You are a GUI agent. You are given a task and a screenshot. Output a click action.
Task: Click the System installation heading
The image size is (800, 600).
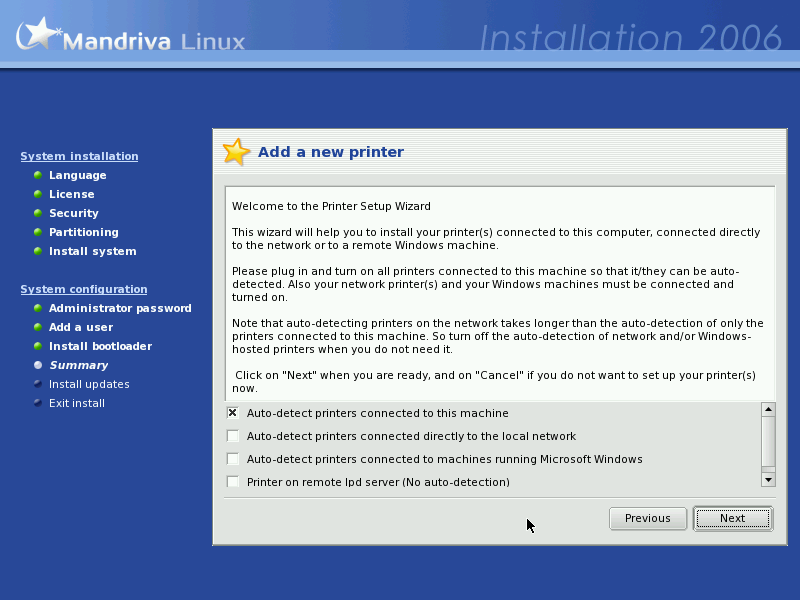[x=79, y=156]
